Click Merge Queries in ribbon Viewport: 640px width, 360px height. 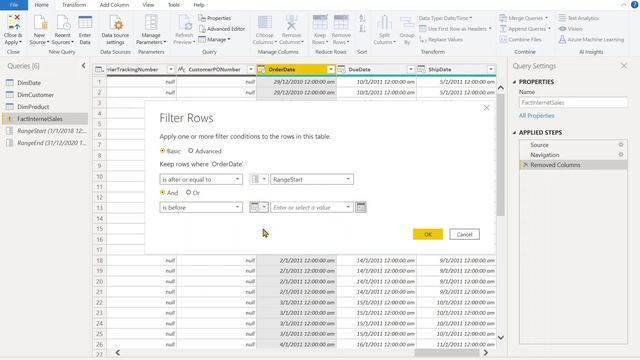523,18
